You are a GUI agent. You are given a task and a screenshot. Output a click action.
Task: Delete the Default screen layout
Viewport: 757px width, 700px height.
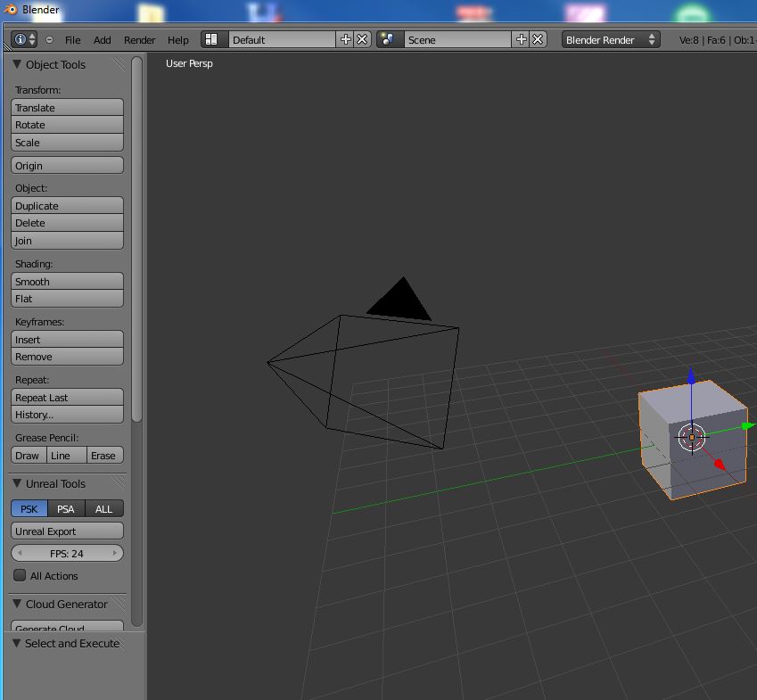click(x=362, y=39)
